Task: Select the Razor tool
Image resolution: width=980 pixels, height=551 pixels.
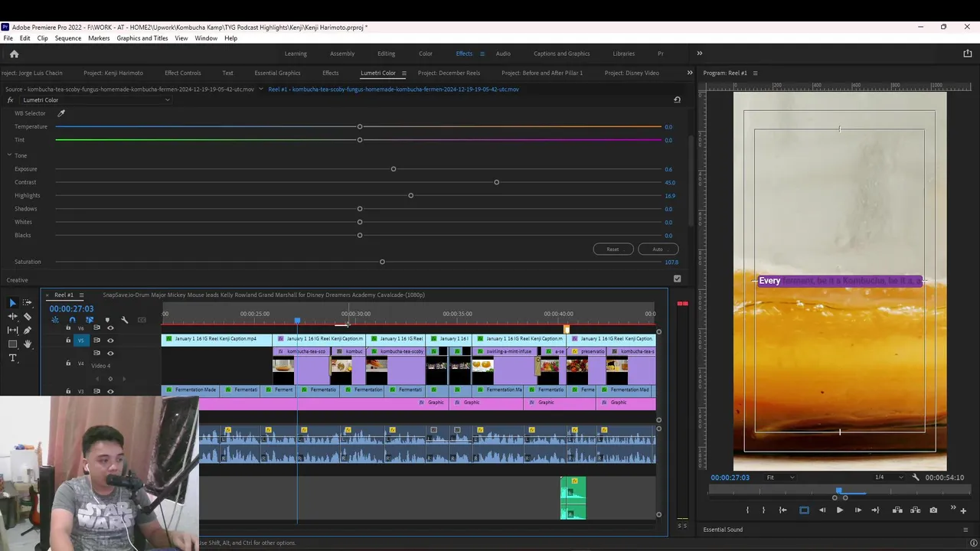Action: (27, 317)
